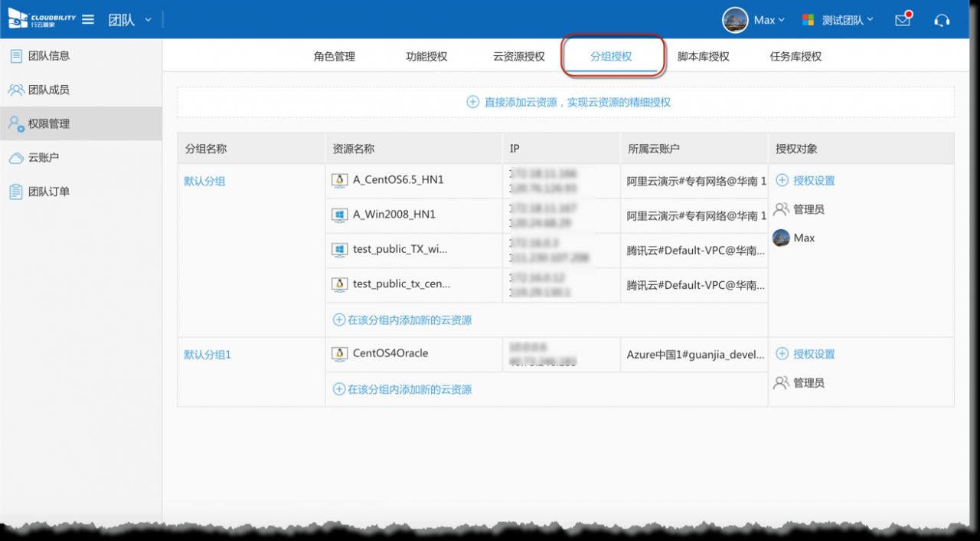The height and width of the screenshot is (541, 980).
Task: Click the 默认分组1 group name link
Action: coord(207,355)
